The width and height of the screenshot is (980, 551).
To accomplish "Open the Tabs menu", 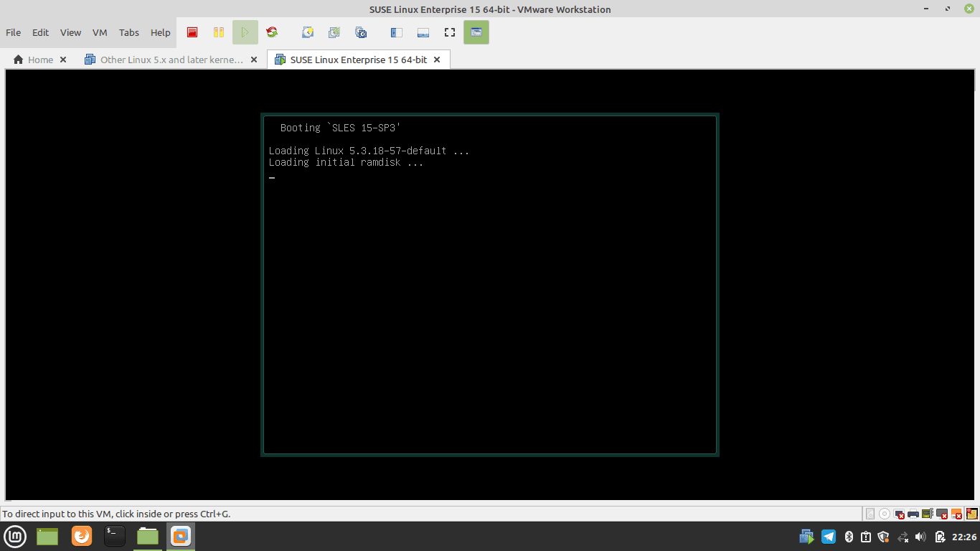I will pos(129,32).
